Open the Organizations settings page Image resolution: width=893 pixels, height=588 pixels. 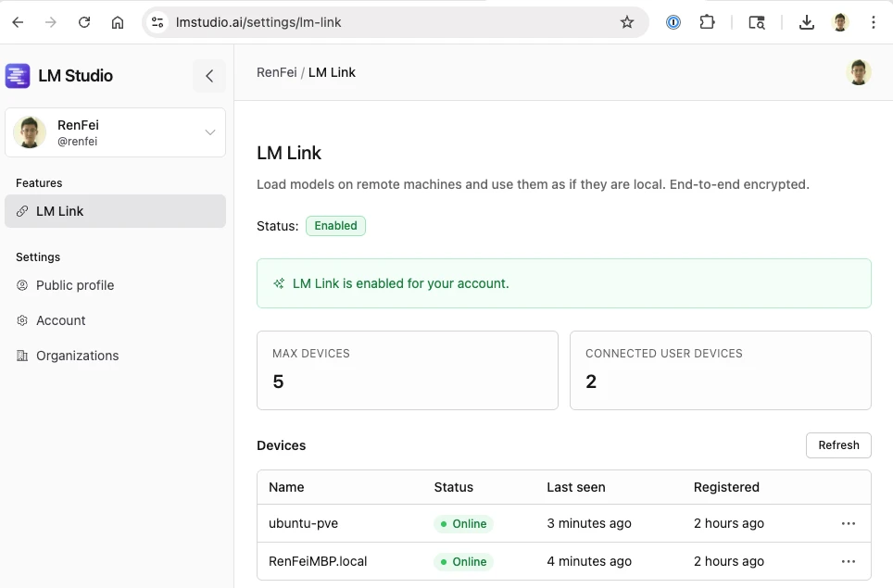pyautogui.click(x=77, y=356)
